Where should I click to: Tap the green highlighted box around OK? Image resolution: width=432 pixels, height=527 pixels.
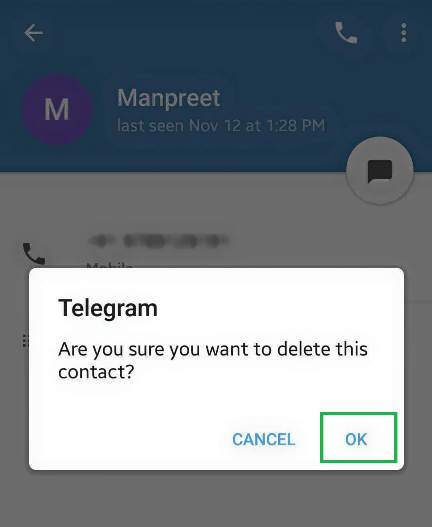(x=359, y=437)
